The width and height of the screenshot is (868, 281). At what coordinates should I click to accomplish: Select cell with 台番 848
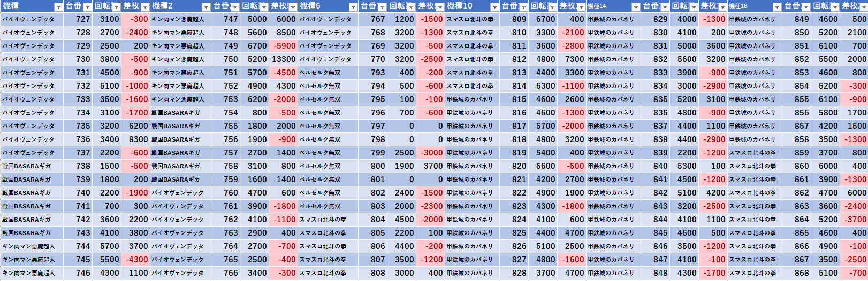point(656,273)
